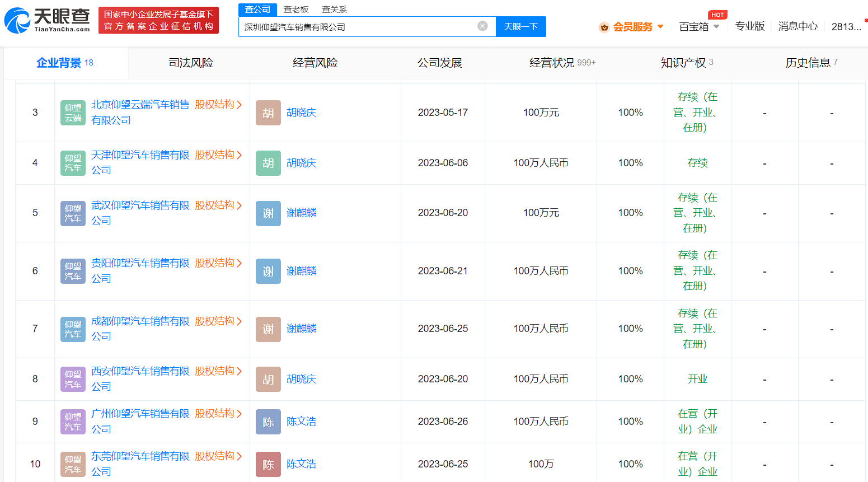
Task: Click 谢 avatar in the 武汉仰望 row
Action: pos(268,213)
